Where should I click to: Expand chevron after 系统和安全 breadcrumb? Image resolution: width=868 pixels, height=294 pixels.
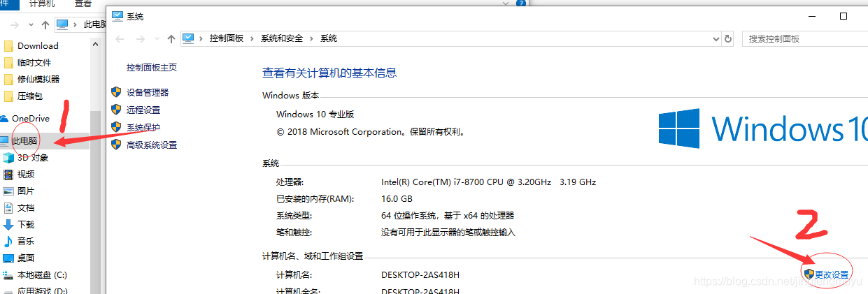(x=312, y=38)
